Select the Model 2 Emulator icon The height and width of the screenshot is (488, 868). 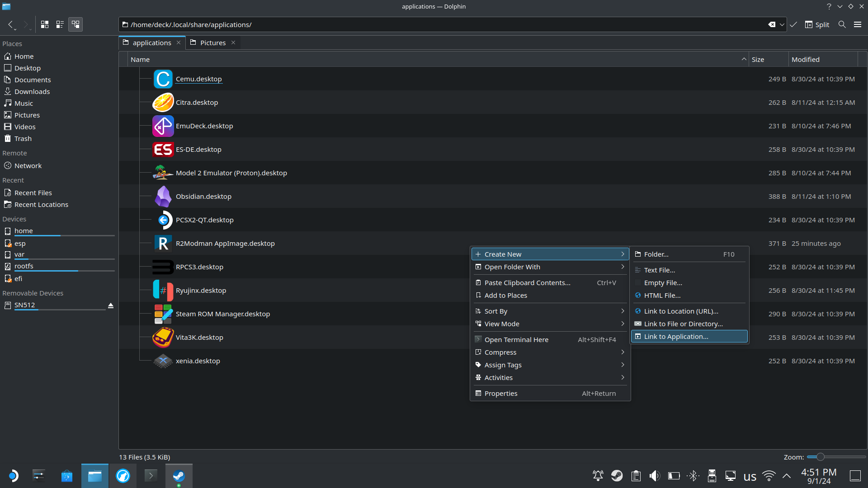pyautogui.click(x=163, y=173)
